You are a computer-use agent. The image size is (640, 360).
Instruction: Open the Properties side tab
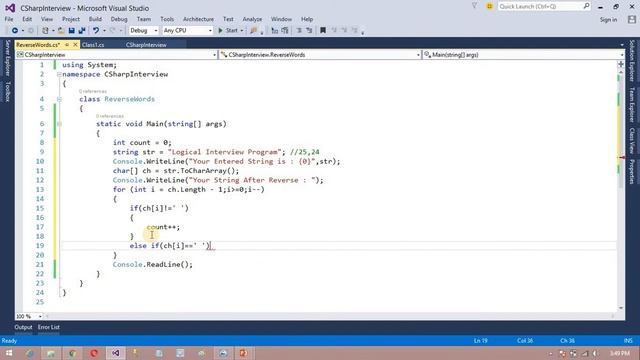[632, 172]
